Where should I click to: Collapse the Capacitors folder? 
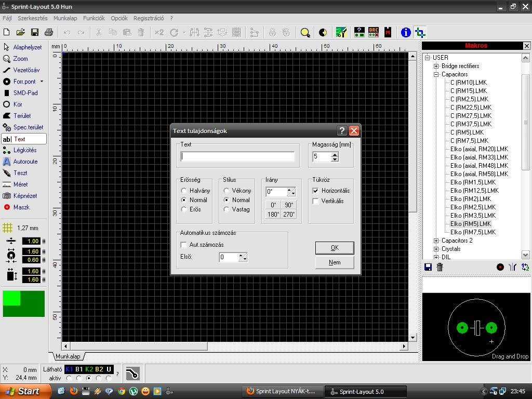click(x=436, y=74)
